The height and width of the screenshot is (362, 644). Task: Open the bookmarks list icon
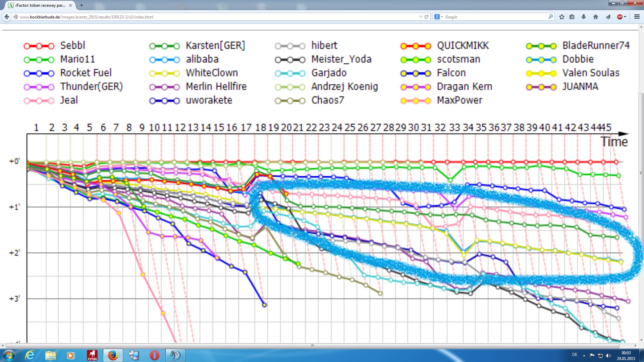coord(572,17)
